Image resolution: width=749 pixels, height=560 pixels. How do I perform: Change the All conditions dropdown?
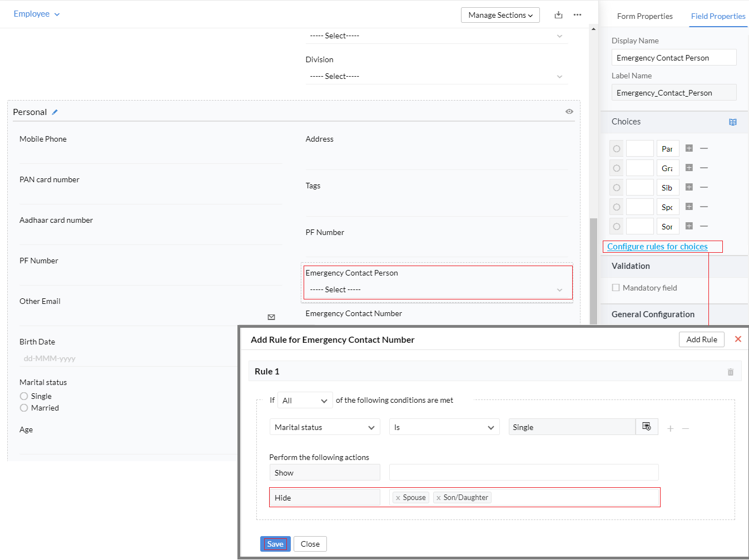[305, 401]
